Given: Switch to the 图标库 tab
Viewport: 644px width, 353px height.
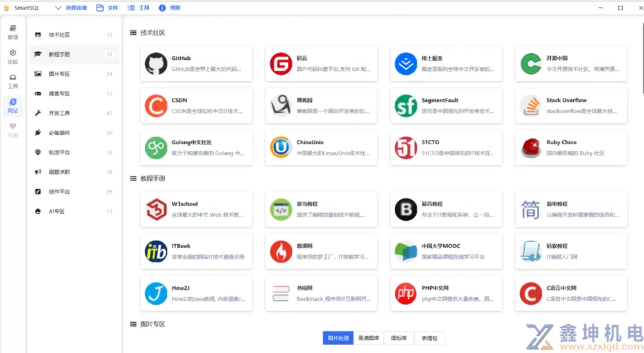Looking at the screenshot, I should pyautogui.click(x=399, y=338).
